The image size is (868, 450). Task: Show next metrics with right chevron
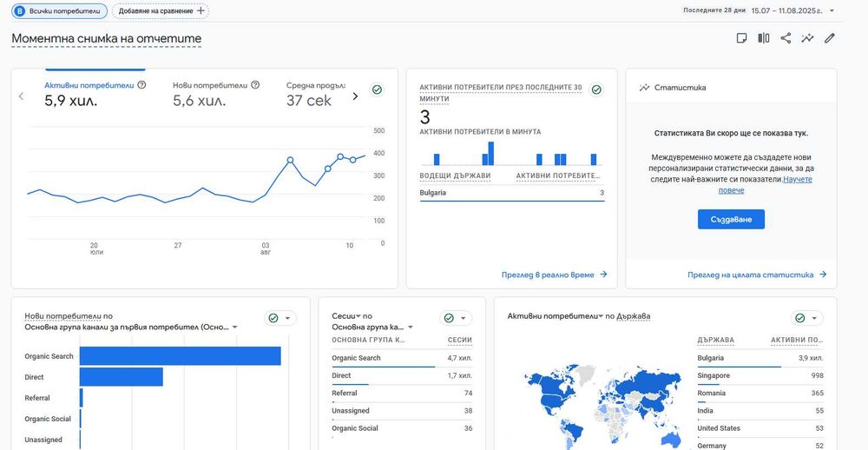(355, 96)
